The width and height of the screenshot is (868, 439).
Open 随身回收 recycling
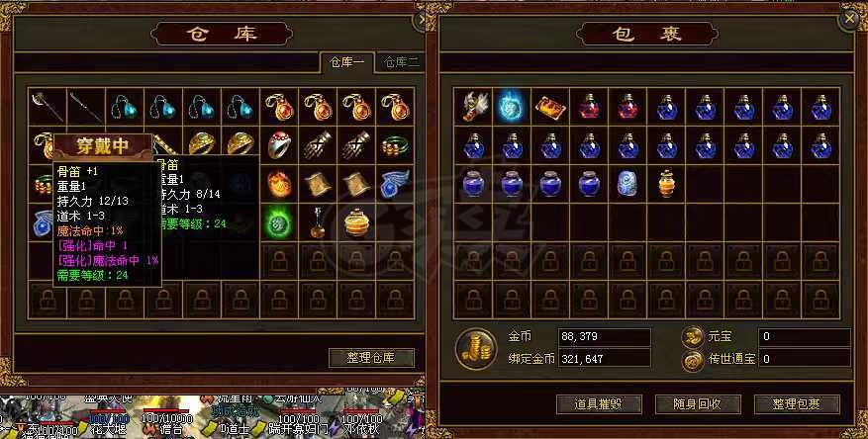pyautogui.click(x=698, y=404)
